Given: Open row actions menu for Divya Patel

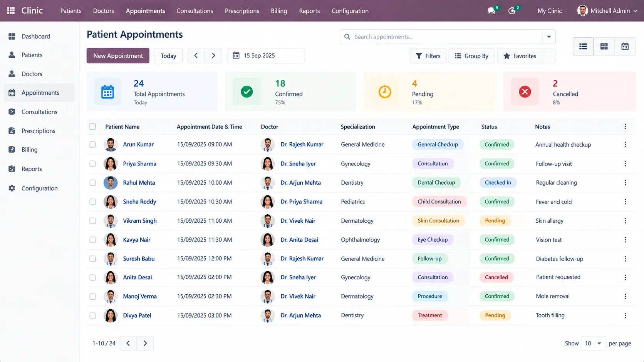Looking at the screenshot, I should point(625,315).
